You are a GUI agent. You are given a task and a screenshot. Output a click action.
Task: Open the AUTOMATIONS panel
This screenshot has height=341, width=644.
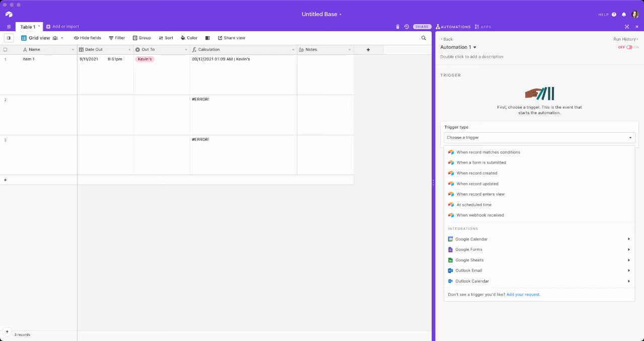click(x=453, y=27)
